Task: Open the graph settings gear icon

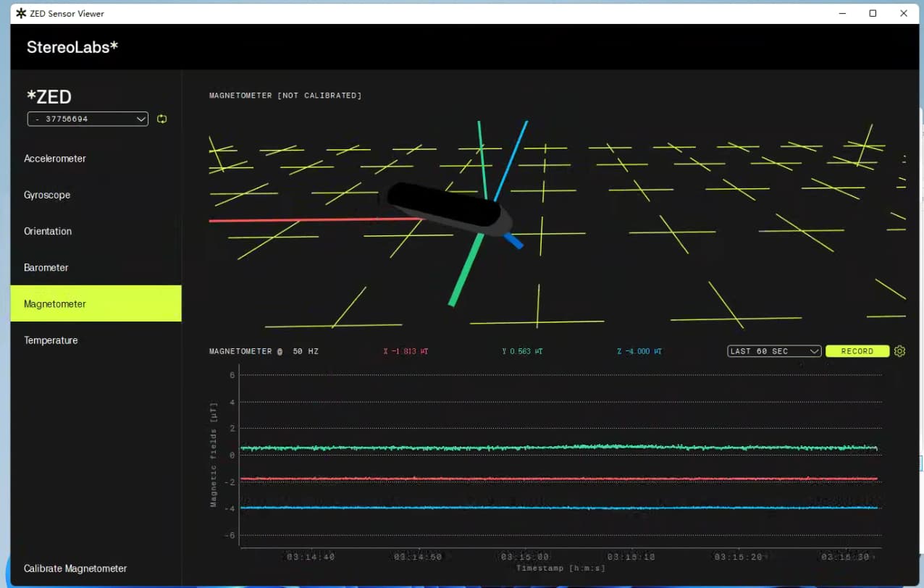Action: (x=899, y=351)
